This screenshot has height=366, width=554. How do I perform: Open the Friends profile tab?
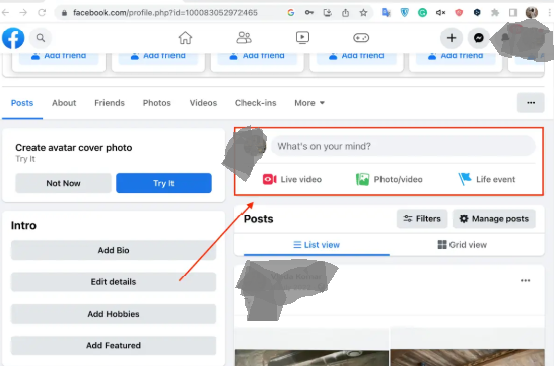pyautogui.click(x=110, y=103)
